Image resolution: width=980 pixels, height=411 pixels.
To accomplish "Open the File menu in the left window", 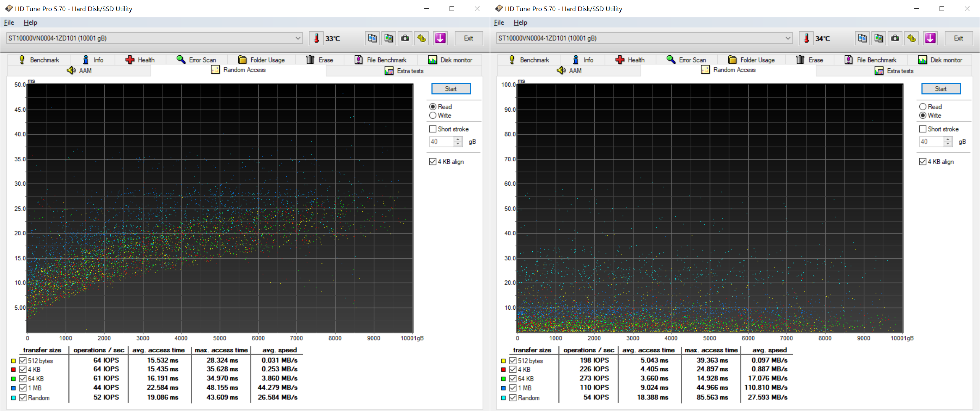I will [9, 23].
